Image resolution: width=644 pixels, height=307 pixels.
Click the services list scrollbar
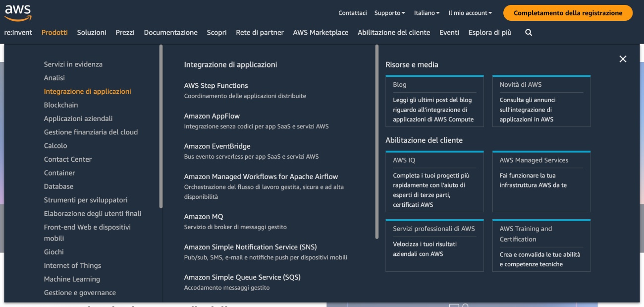377,142
